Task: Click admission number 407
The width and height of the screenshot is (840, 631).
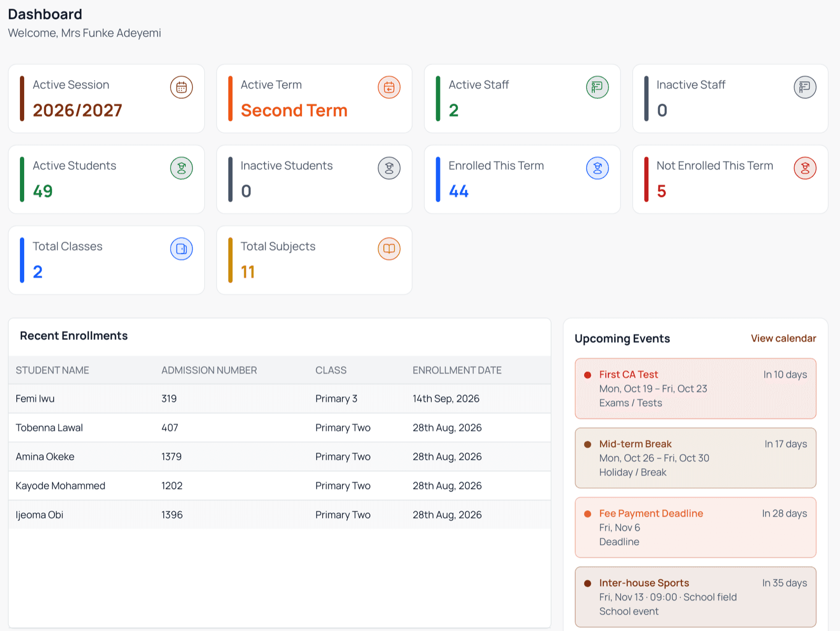Action: pyautogui.click(x=170, y=428)
